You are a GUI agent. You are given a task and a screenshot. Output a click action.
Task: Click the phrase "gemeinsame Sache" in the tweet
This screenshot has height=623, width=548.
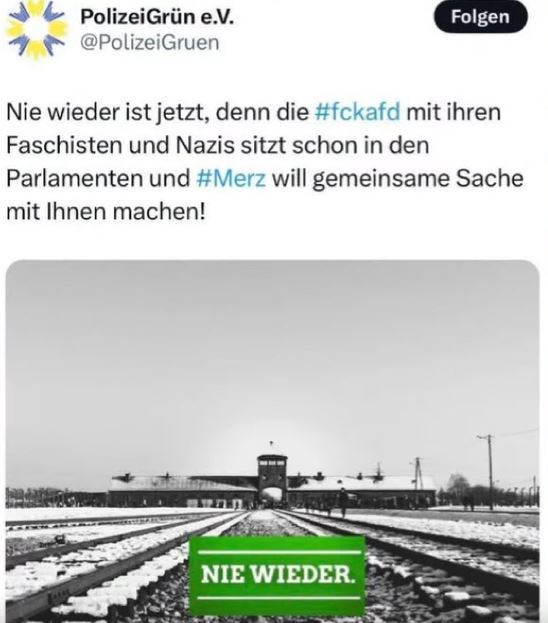click(x=418, y=178)
